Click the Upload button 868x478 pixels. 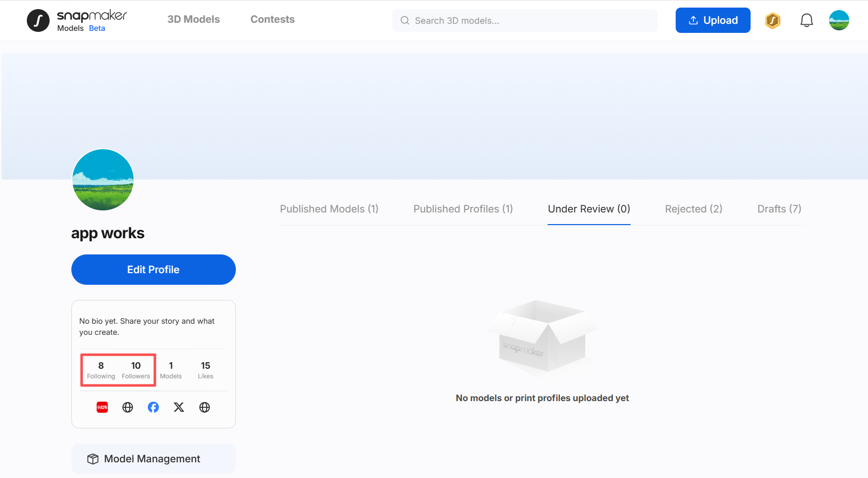[713, 20]
